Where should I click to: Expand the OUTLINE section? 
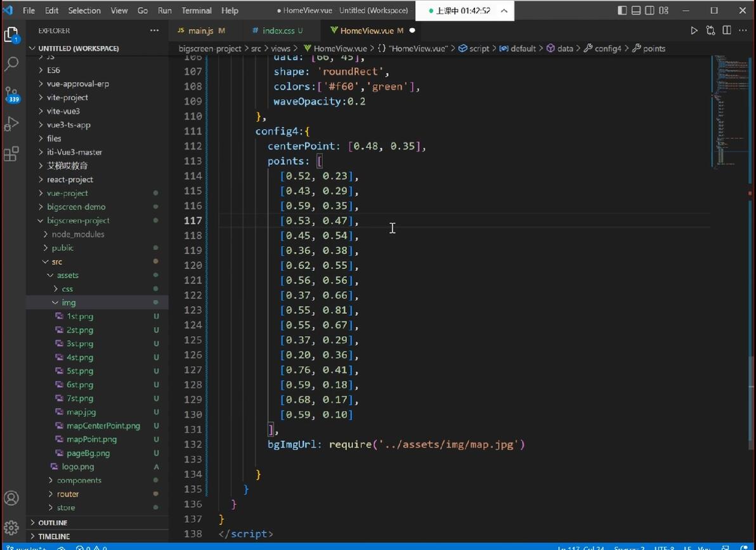(x=53, y=523)
